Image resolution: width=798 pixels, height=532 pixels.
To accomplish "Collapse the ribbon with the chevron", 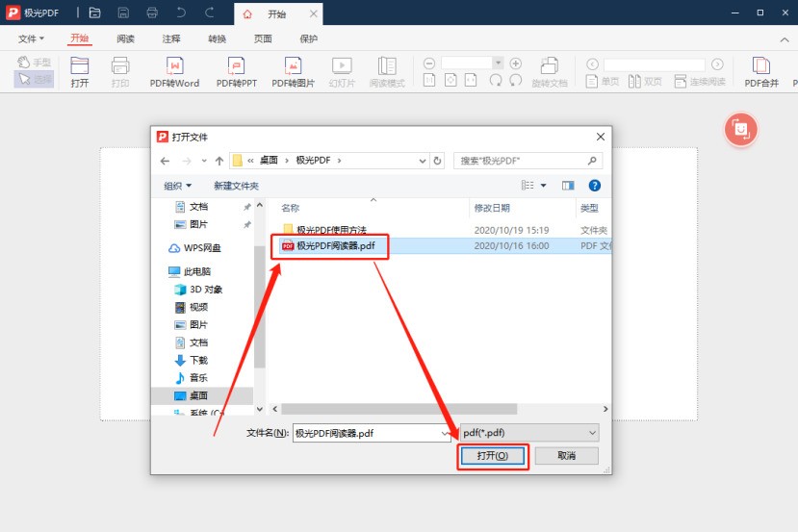I will point(785,39).
